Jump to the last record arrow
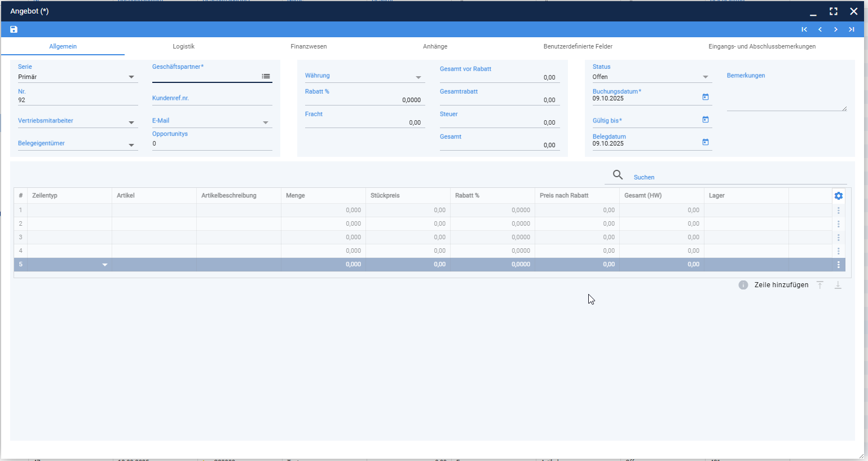This screenshot has width=868, height=461. tap(852, 29)
